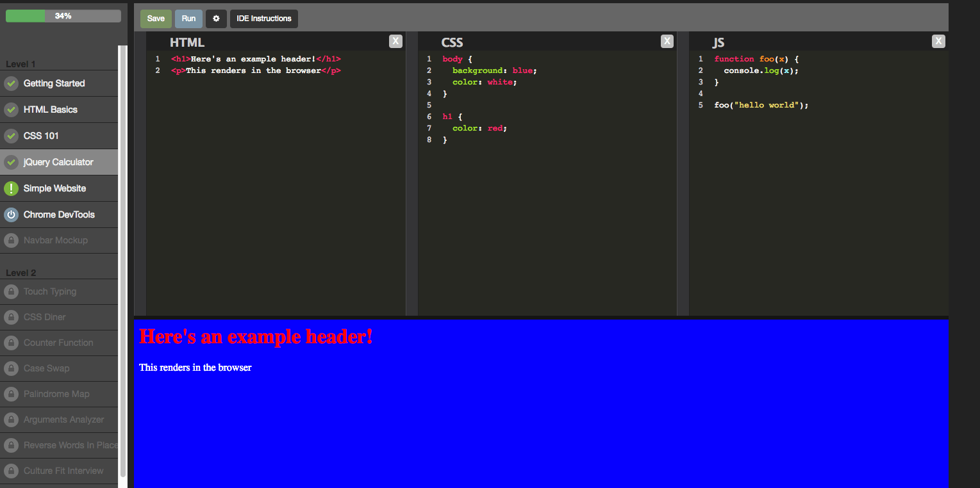980x488 pixels.
Task: Click the lock icon beside Arguments Analyzer
Action: (x=11, y=419)
